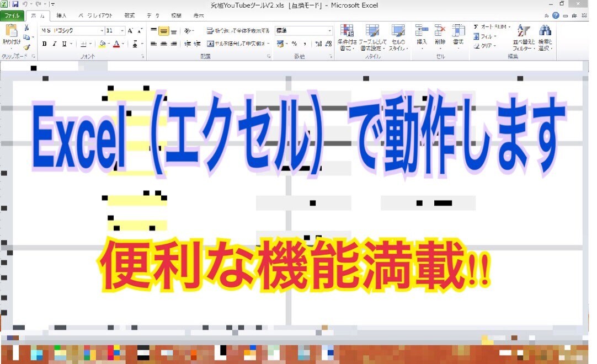Open the MS Pゴシック font name dropdown

coord(102,30)
